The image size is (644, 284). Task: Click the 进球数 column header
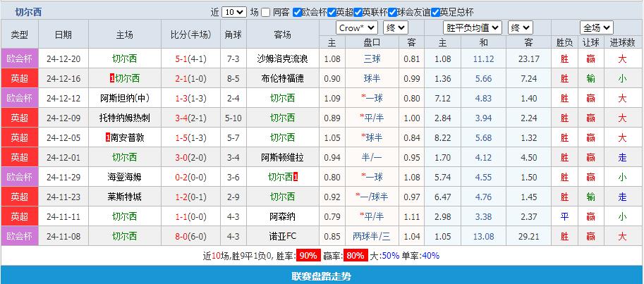coord(622,42)
